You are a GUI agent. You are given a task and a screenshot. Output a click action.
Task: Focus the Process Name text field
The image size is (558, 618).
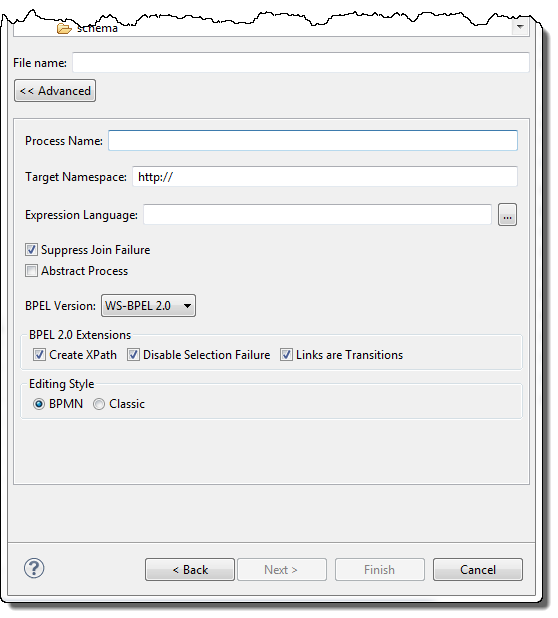coord(313,140)
